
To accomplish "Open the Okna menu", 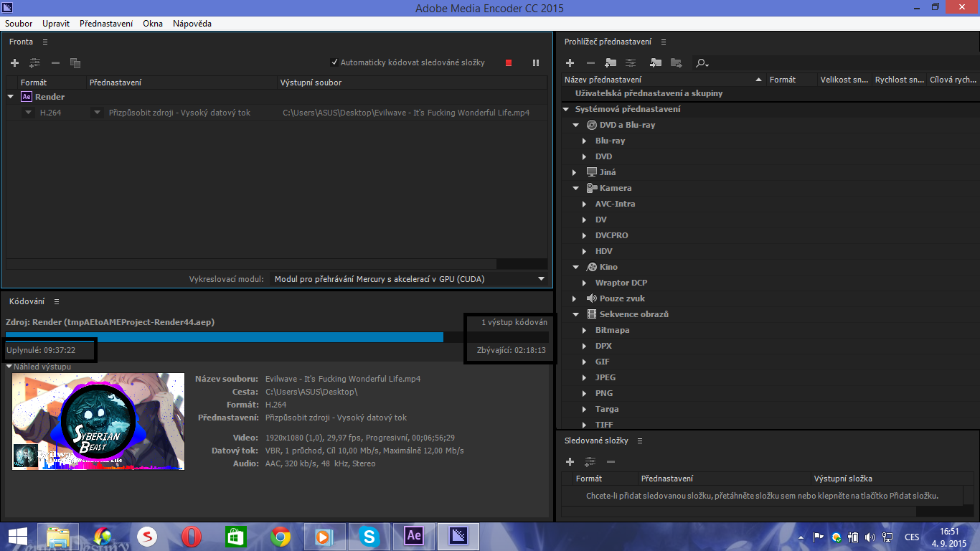I will pyautogui.click(x=153, y=24).
